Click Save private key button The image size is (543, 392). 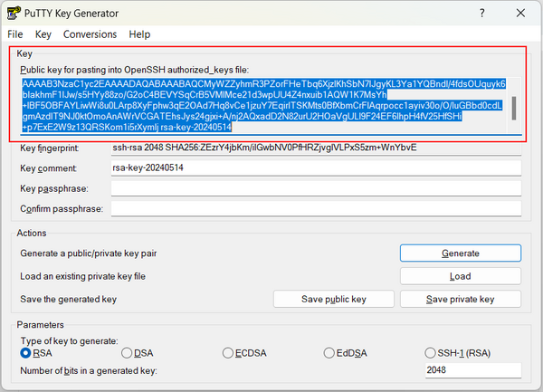point(461,299)
